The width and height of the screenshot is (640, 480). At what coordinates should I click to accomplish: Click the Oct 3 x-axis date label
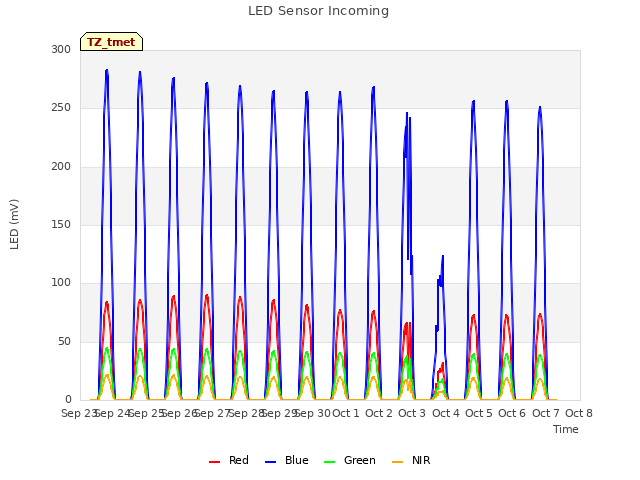tap(412, 413)
